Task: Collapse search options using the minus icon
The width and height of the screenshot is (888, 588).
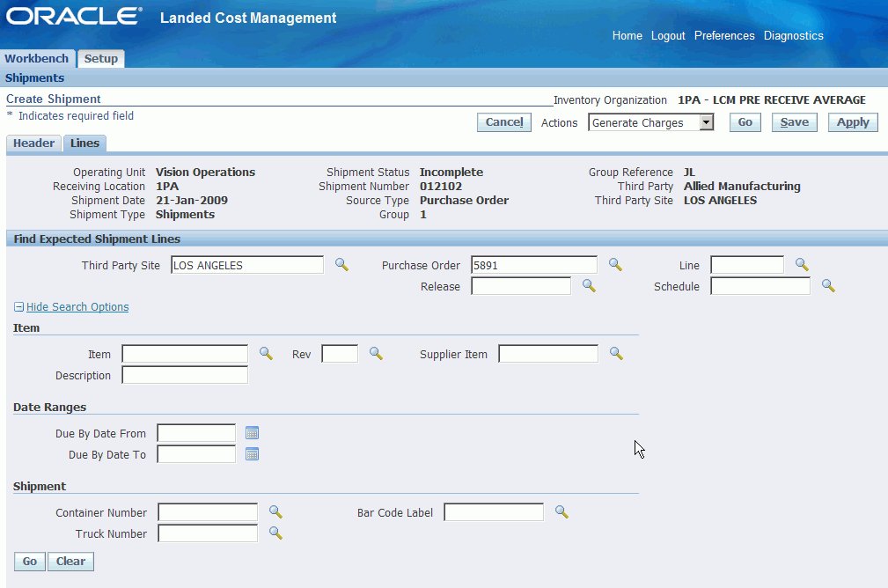Action: (18, 307)
